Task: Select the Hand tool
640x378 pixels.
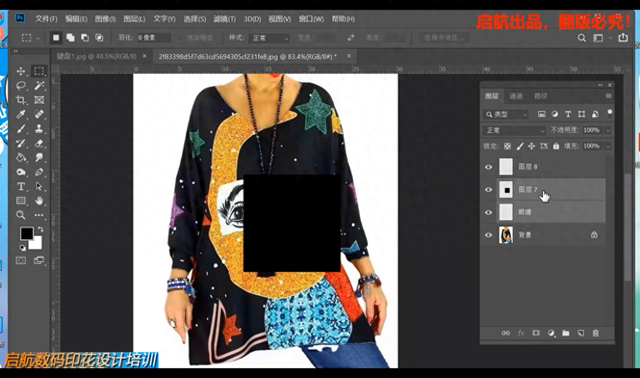Action: click(x=39, y=201)
